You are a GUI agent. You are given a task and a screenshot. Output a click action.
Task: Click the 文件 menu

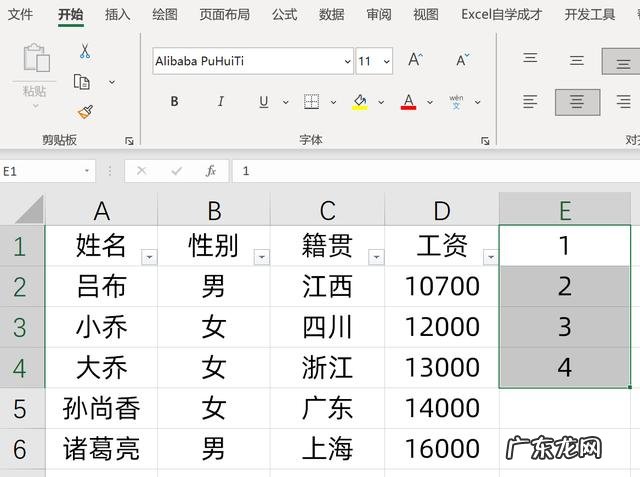coord(20,15)
